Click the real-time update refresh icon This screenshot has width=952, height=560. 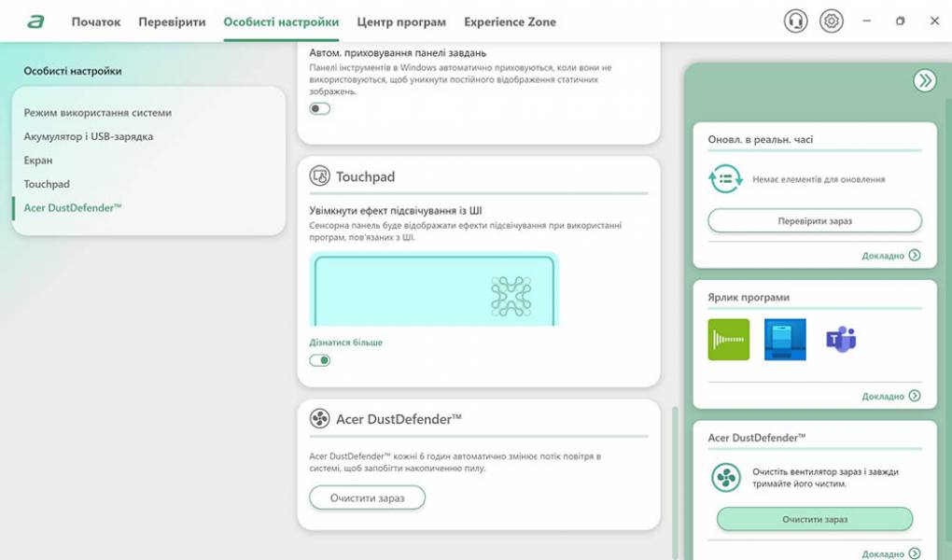click(726, 178)
